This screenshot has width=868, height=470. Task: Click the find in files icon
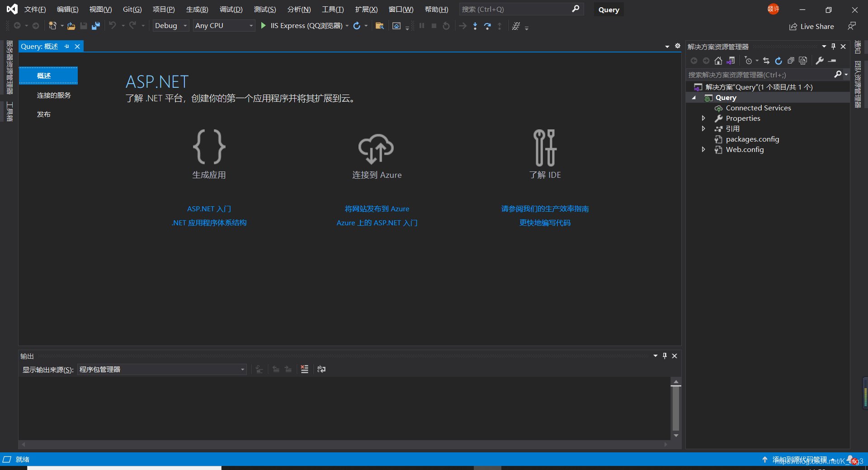pyautogui.click(x=380, y=26)
